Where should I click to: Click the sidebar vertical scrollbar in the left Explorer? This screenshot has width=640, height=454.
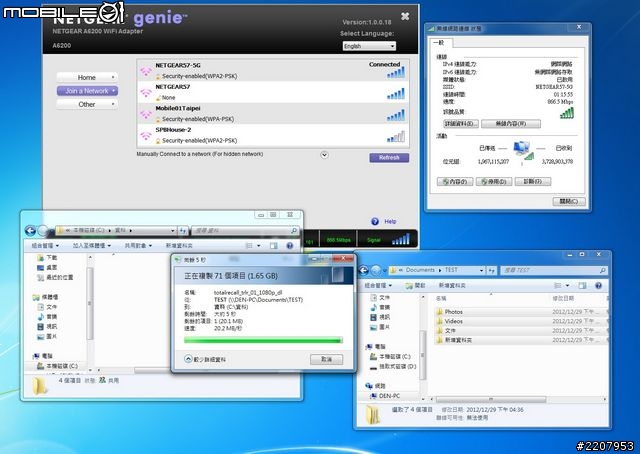[90, 304]
